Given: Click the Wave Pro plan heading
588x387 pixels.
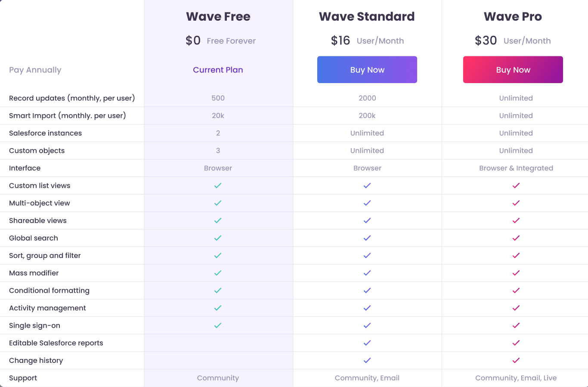Looking at the screenshot, I should [x=513, y=16].
